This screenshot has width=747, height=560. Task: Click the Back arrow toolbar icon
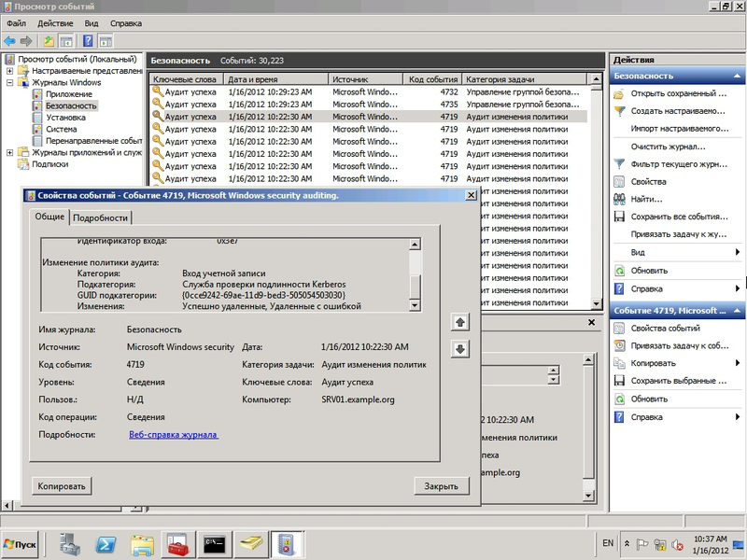[9, 41]
